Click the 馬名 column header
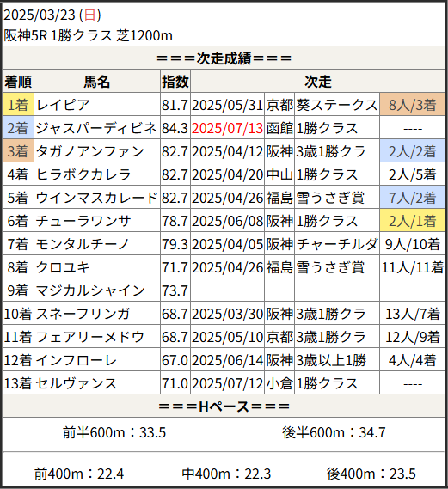Image resolution: width=448 pixels, height=489 pixels. click(x=97, y=82)
